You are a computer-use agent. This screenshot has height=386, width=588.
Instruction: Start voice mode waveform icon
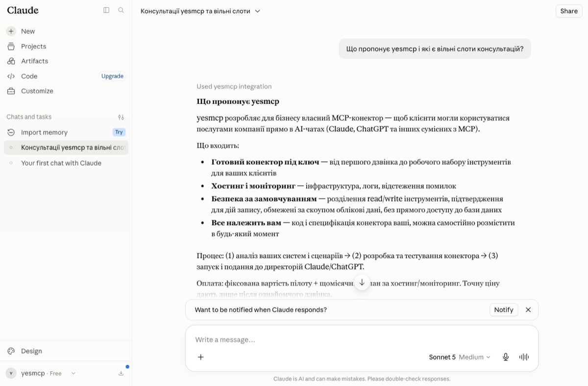(524, 357)
